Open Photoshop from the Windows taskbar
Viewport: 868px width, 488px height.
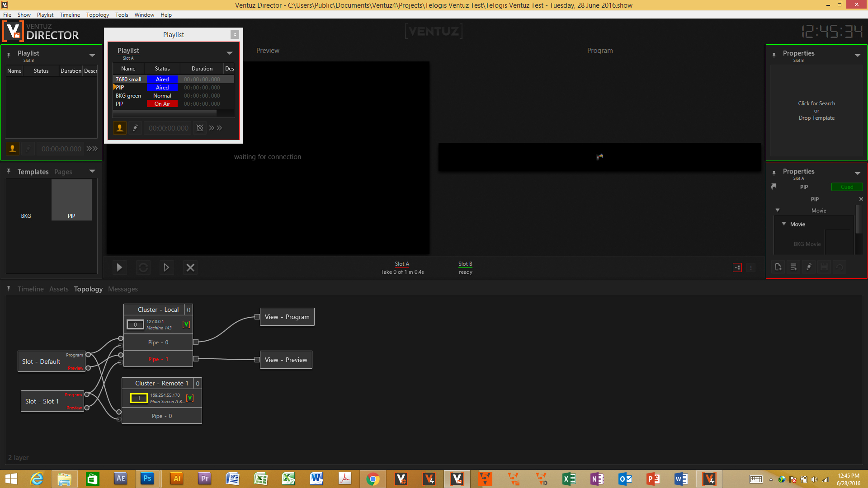tap(147, 479)
